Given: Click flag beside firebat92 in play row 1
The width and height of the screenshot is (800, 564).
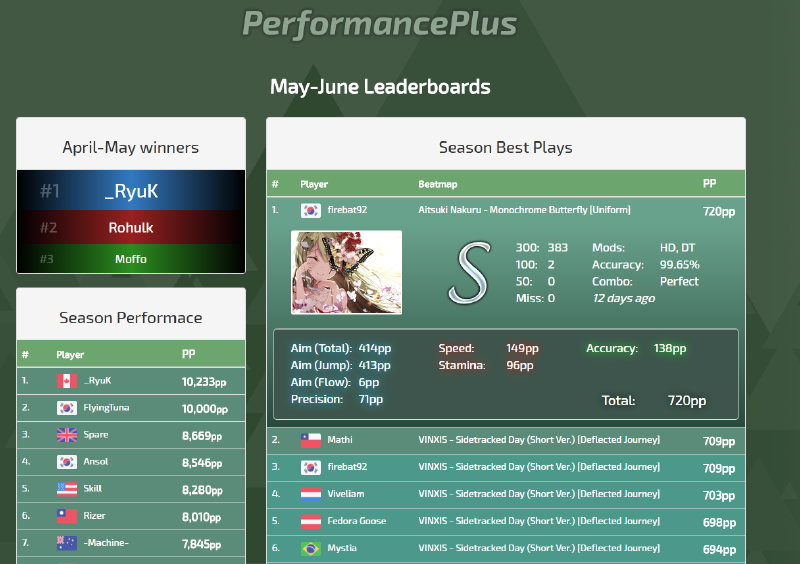Looking at the screenshot, I should point(311,210).
